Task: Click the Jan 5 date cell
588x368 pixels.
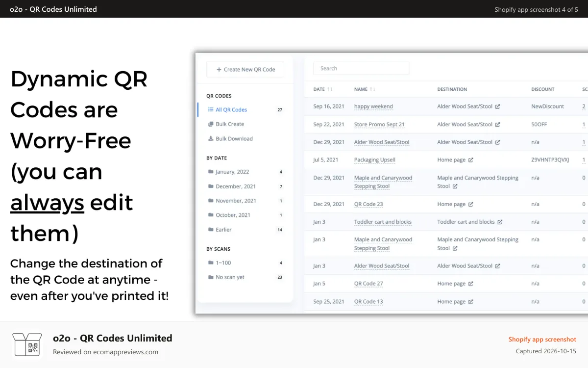Action: click(319, 284)
